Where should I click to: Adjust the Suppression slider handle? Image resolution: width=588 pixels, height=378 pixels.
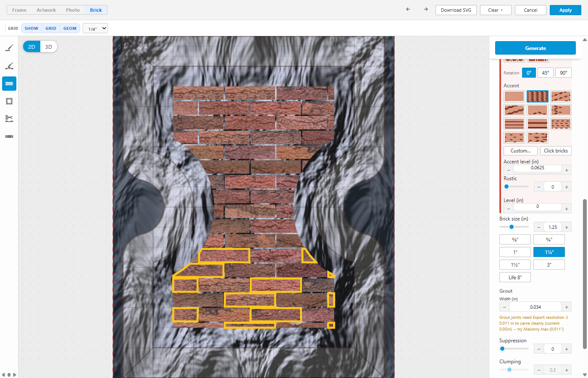pos(502,349)
